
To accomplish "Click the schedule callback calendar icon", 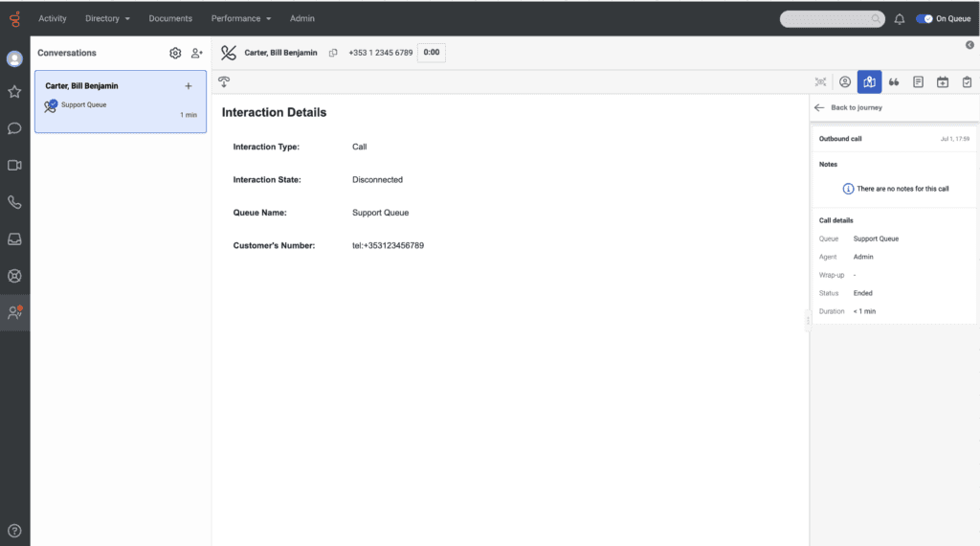I will pyautogui.click(x=943, y=82).
